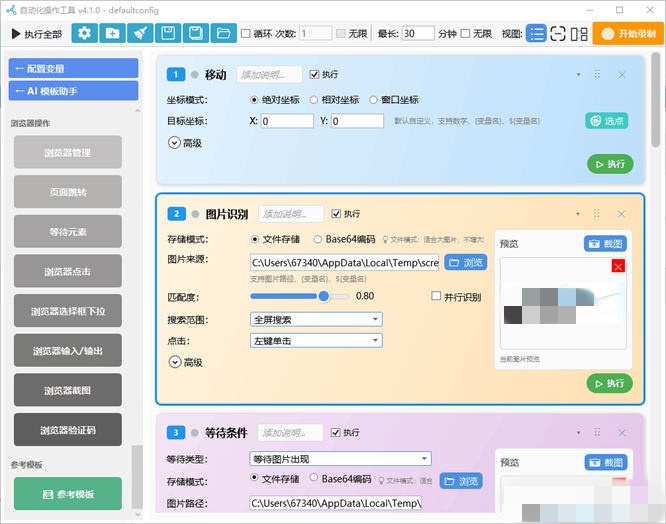Choose 浏览器点击 action
Screen dimensions: 666x524
(x=68, y=271)
